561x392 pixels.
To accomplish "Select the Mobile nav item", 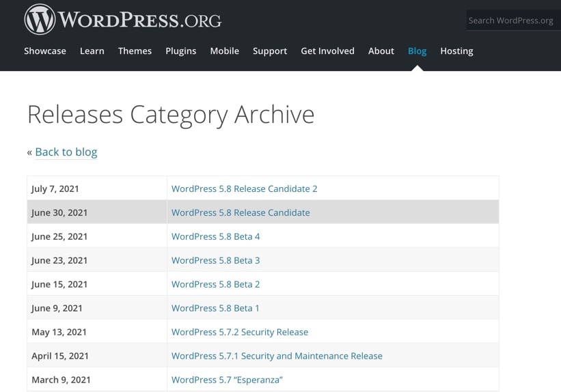I will point(224,51).
